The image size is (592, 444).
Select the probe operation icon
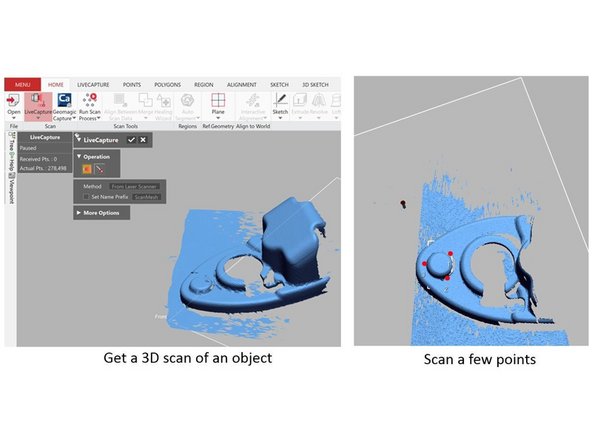pos(99,169)
